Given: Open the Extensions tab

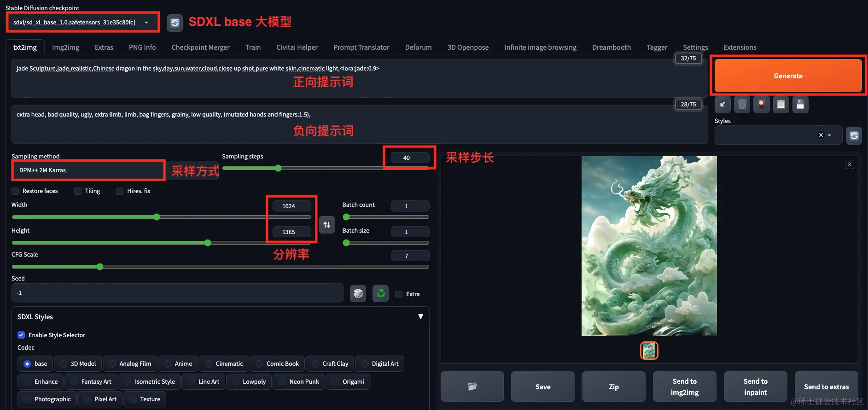Looking at the screenshot, I should click(740, 47).
